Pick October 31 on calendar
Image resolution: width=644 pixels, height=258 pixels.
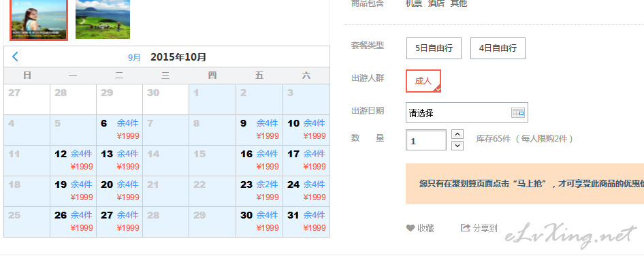tap(306, 222)
